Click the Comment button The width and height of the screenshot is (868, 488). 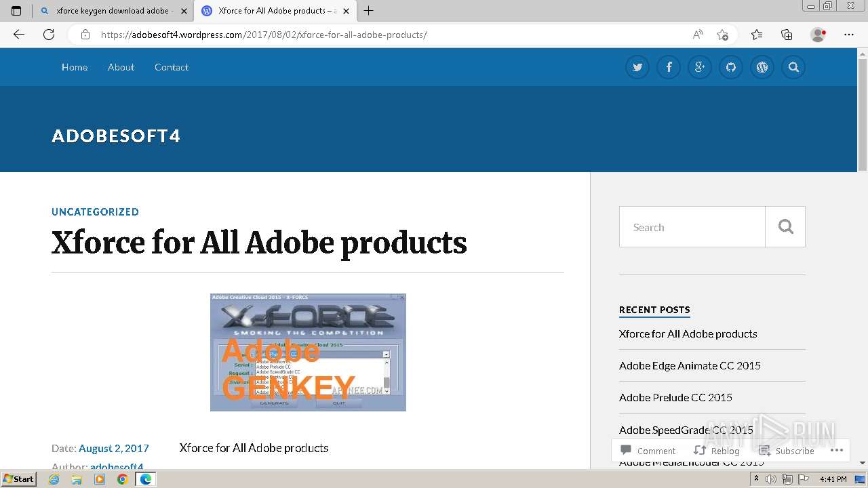(648, 451)
